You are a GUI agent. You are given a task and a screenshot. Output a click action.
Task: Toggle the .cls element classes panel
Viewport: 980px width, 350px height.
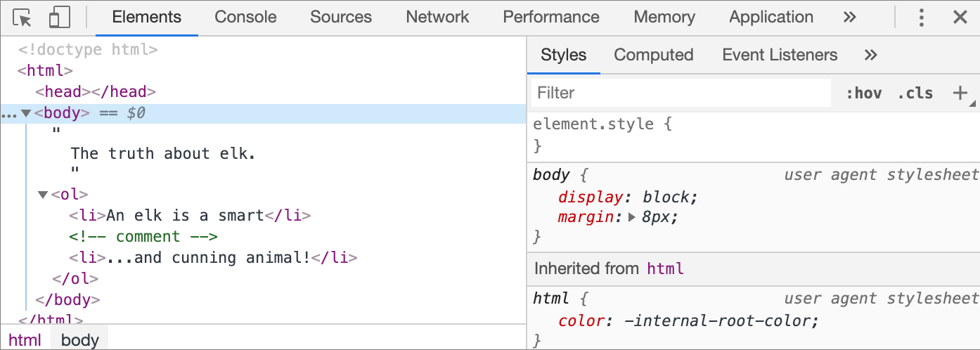pos(915,93)
